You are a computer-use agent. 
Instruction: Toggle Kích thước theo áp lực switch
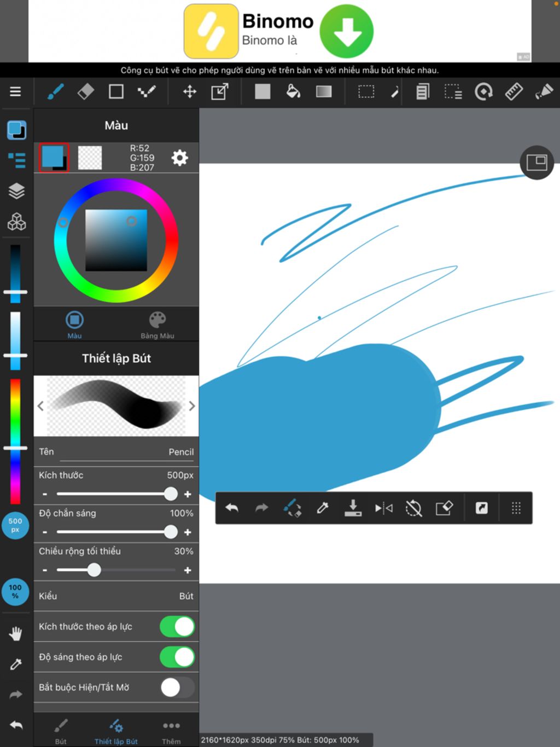click(x=177, y=627)
